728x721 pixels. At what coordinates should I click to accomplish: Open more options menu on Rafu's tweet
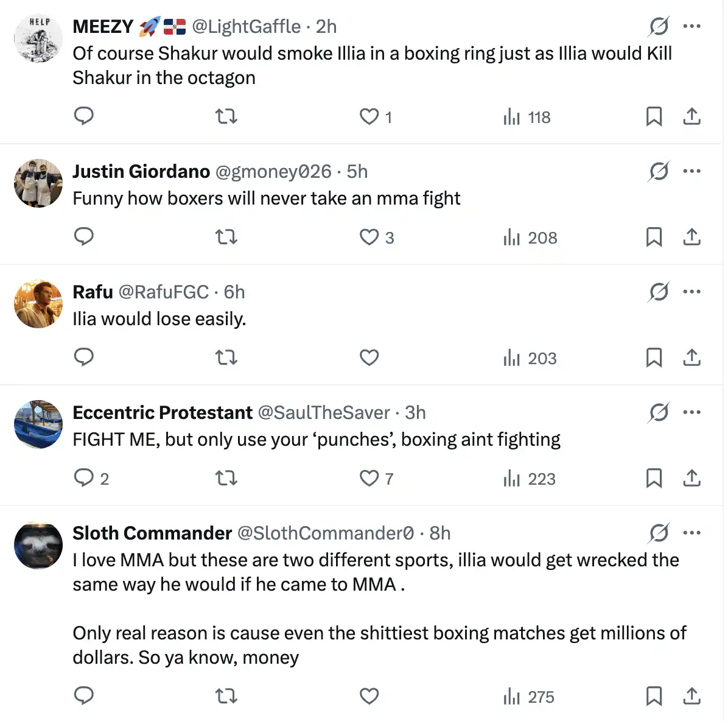coord(691,292)
